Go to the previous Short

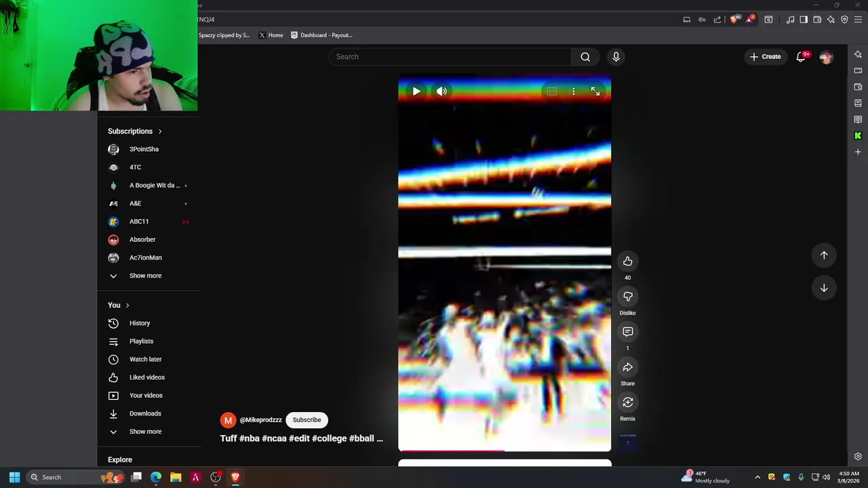(x=824, y=256)
